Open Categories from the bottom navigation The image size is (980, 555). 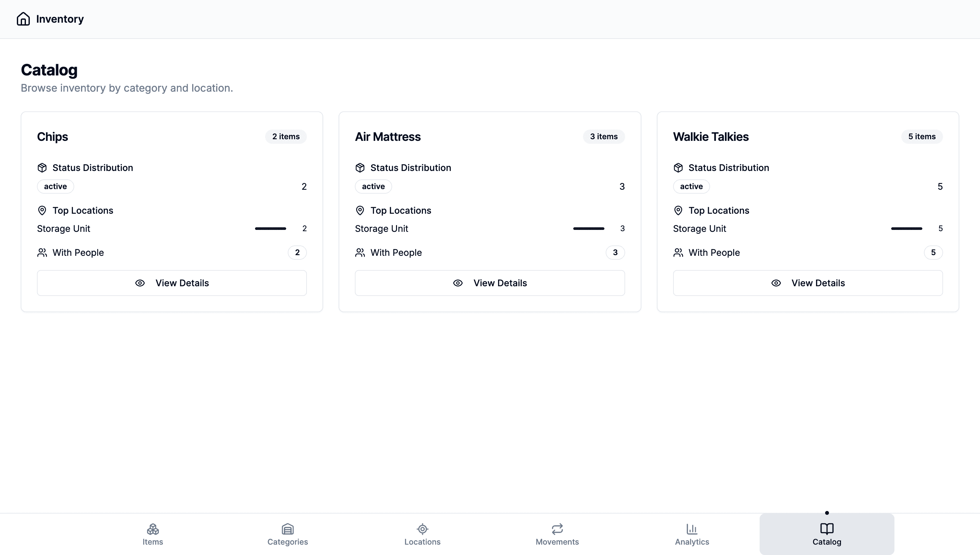click(x=288, y=529)
